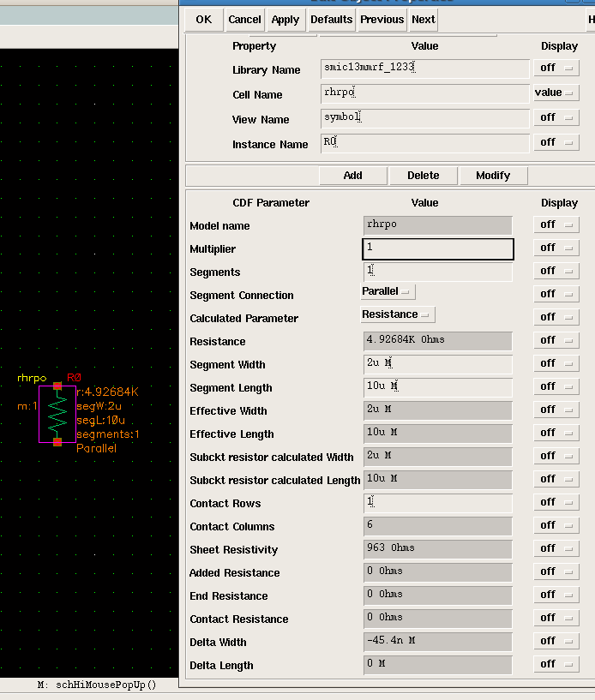Screen dimensions: 595x700
Task: Open Effective Width display dropdown
Action: pyautogui.click(x=556, y=410)
